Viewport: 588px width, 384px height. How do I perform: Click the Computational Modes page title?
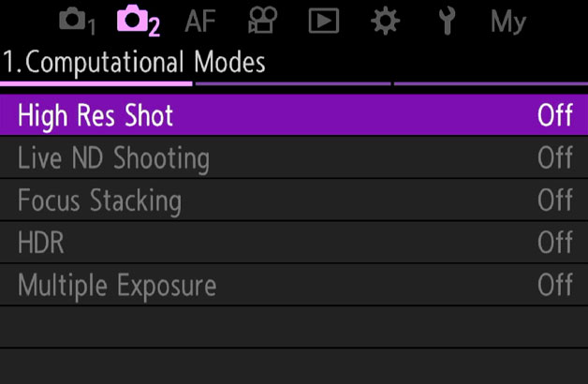click(x=134, y=63)
